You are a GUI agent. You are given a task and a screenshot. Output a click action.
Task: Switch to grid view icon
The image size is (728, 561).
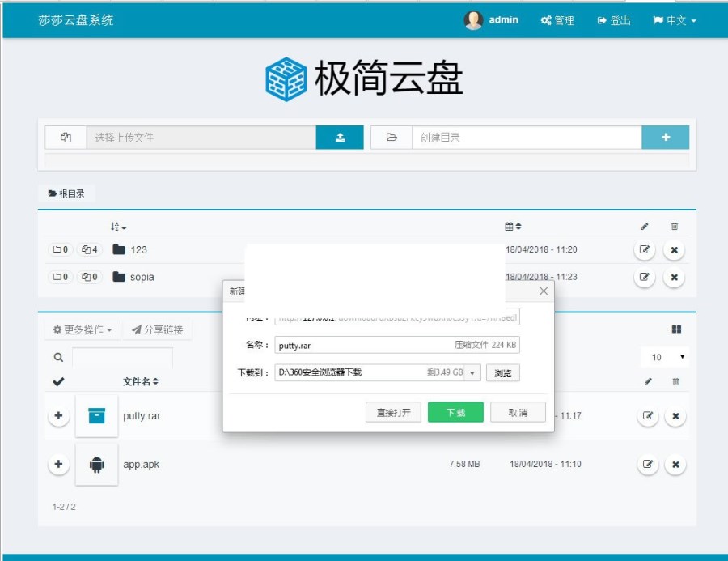point(676,329)
